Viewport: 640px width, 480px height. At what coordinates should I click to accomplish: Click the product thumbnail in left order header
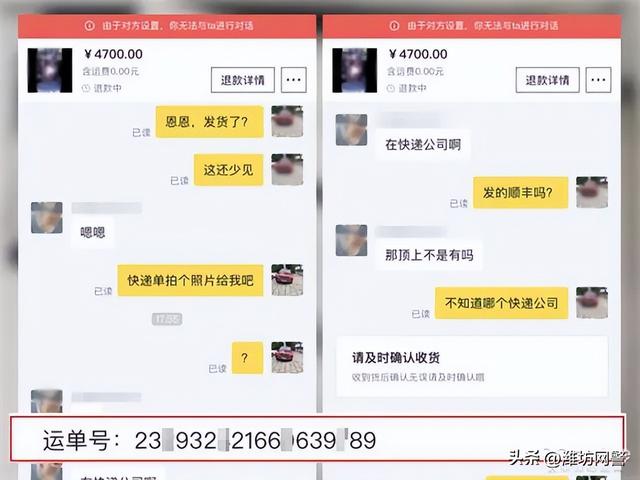pos(50,70)
